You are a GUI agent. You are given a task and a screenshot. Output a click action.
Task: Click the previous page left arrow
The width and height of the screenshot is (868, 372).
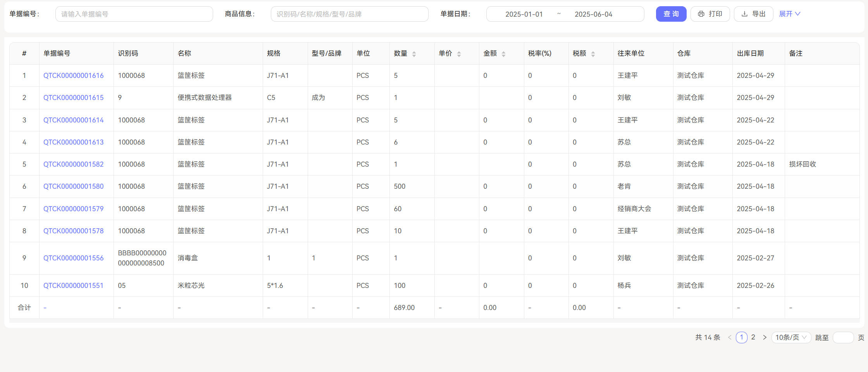730,337
